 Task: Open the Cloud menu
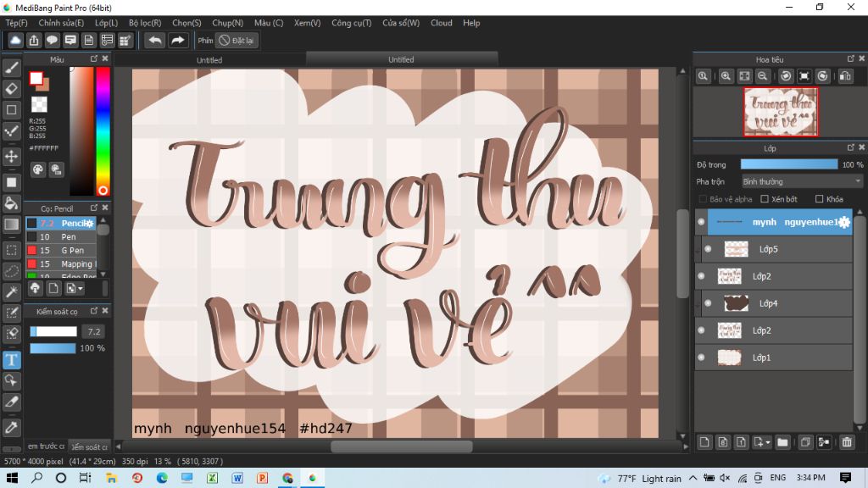point(442,23)
